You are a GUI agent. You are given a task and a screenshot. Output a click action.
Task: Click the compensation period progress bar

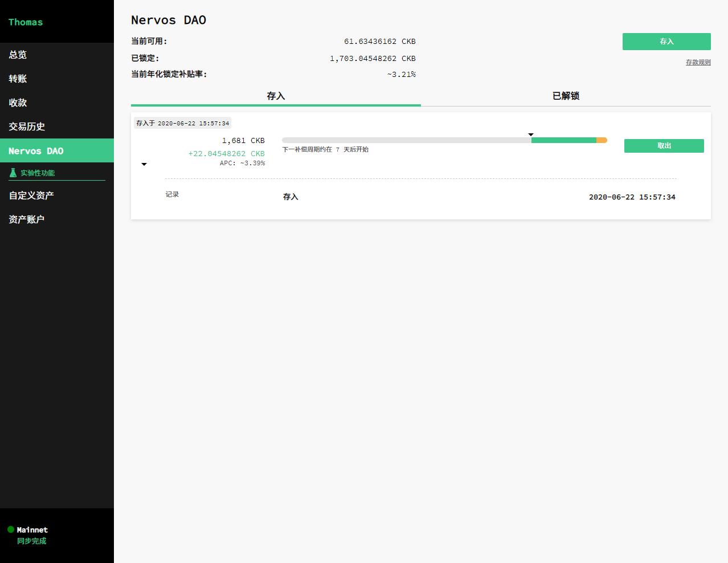[x=444, y=140]
